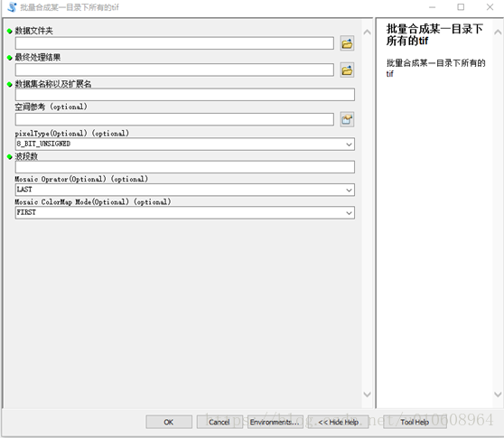Screen dimensions: 504x438
Task: Confirm the tool with OK button
Action: coord(169,422)
